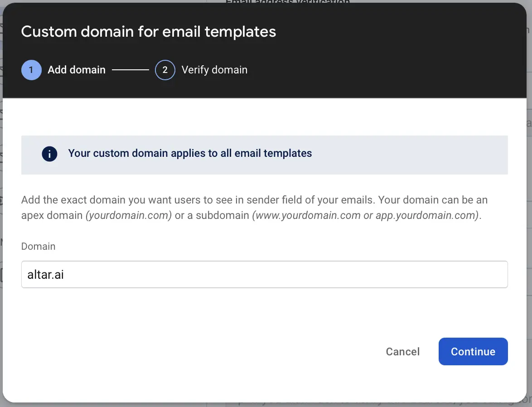Image resolution: width=532 pixels, height=407 pixels.
Task: Cancel the custom domain dialog
Action: 402,352
